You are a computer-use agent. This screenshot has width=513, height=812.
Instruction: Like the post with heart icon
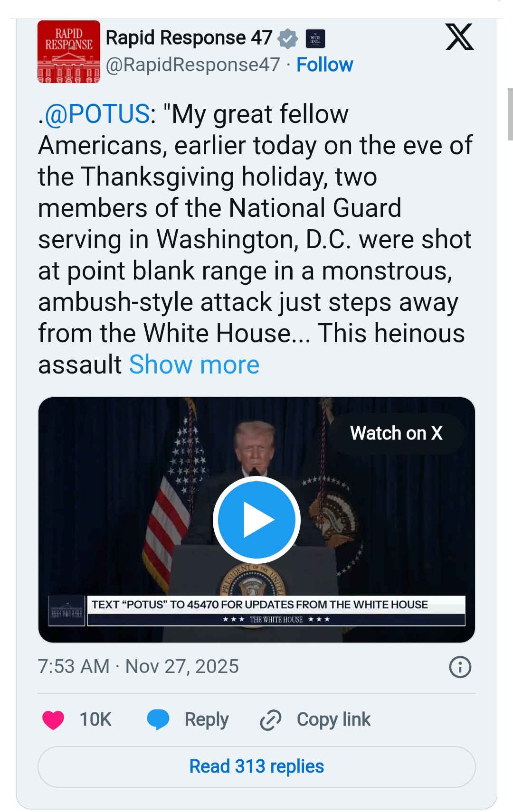(x=53, y=720)
